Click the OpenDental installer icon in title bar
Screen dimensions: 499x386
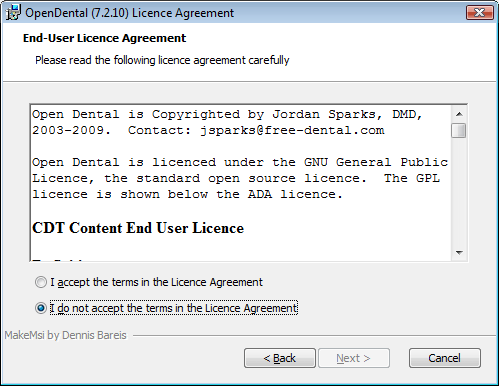coord(13,13)
